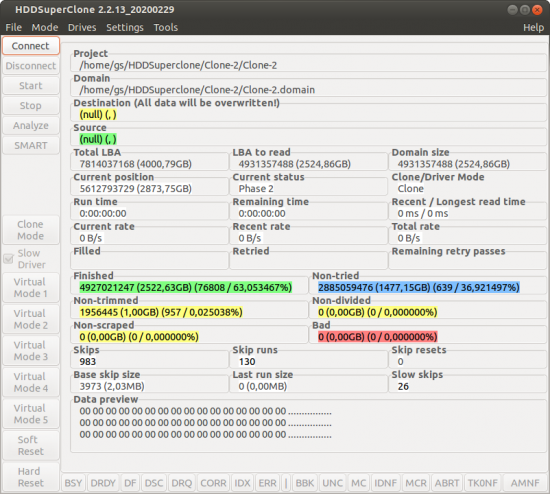This screenshot has height=494, width=550.
Task: Click the yellow Destination (null) value
Action: coord(98,115)
